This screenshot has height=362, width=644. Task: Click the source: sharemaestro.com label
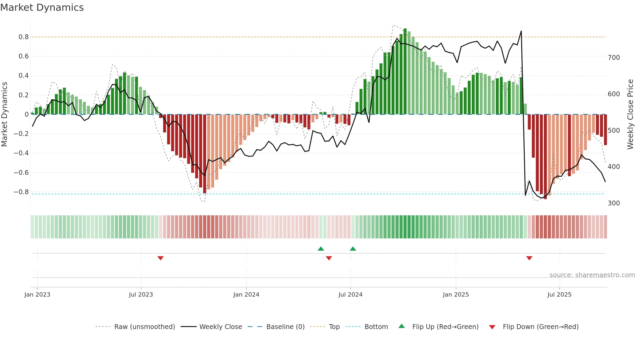[x=592, y=275]
